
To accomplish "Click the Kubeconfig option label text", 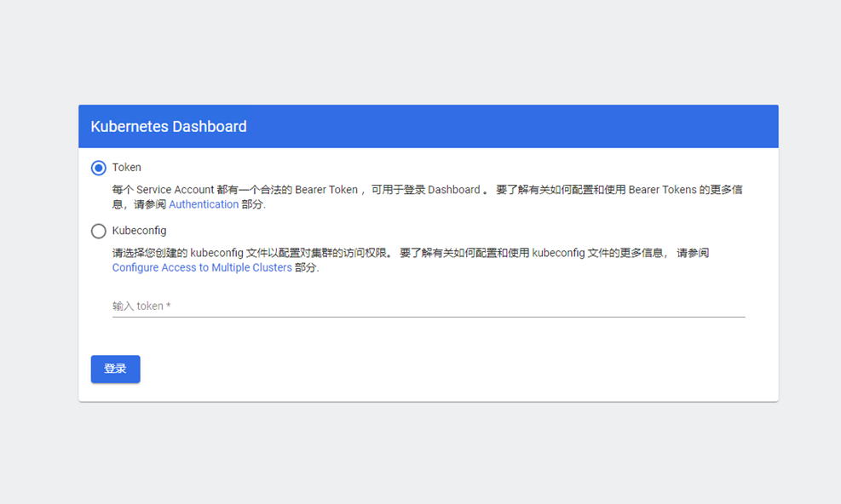I will tap(140, 231).
